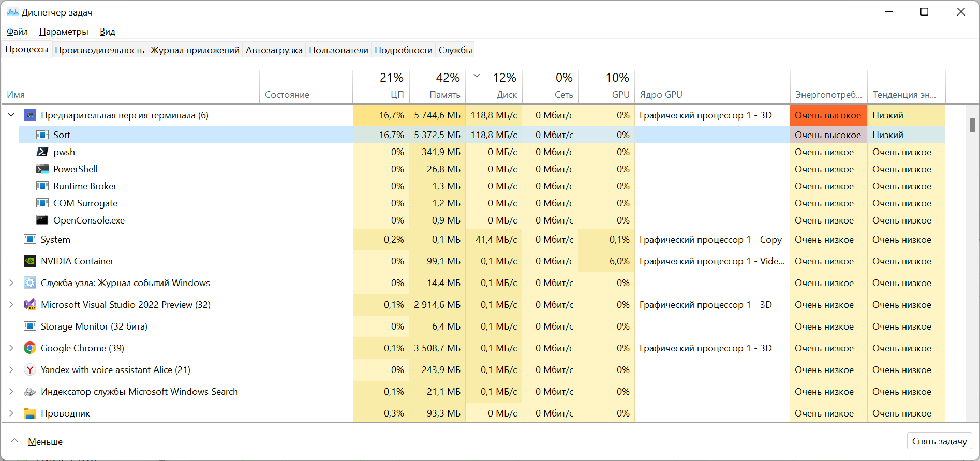The height and width of the screenshot is (461, 980).
Task: Click the Task Manager title bar icon
Action: (12, 11)
